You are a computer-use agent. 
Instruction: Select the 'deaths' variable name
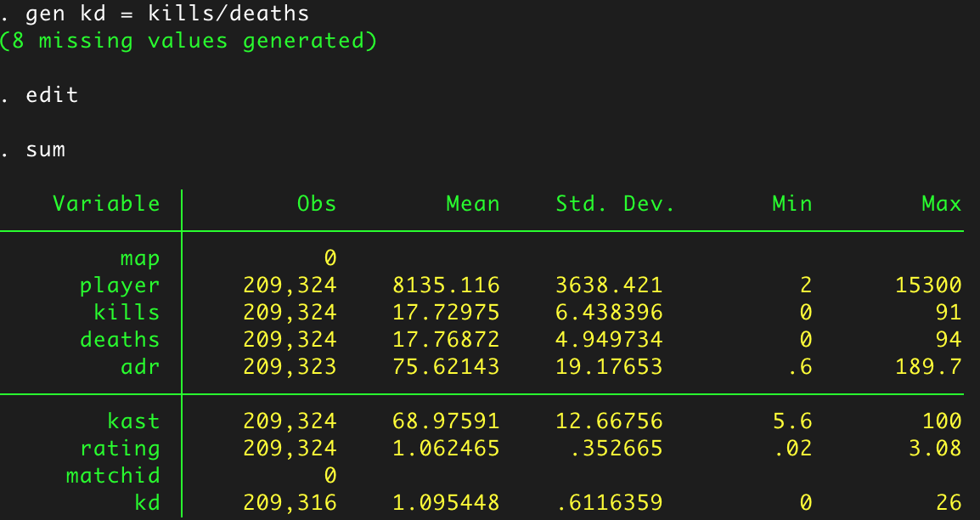(120, 339)
